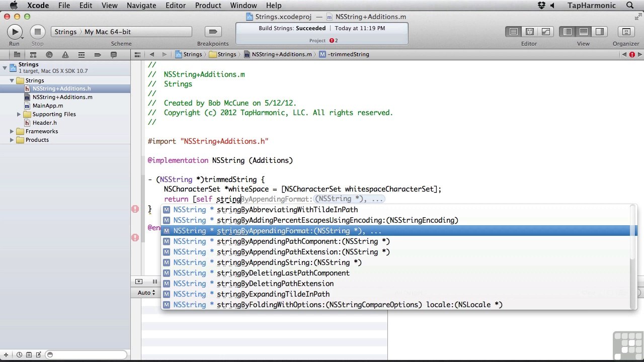Open the Navigate menu
Image resolution: width=644 pixels, height=362 pixels.
[141, 6]
